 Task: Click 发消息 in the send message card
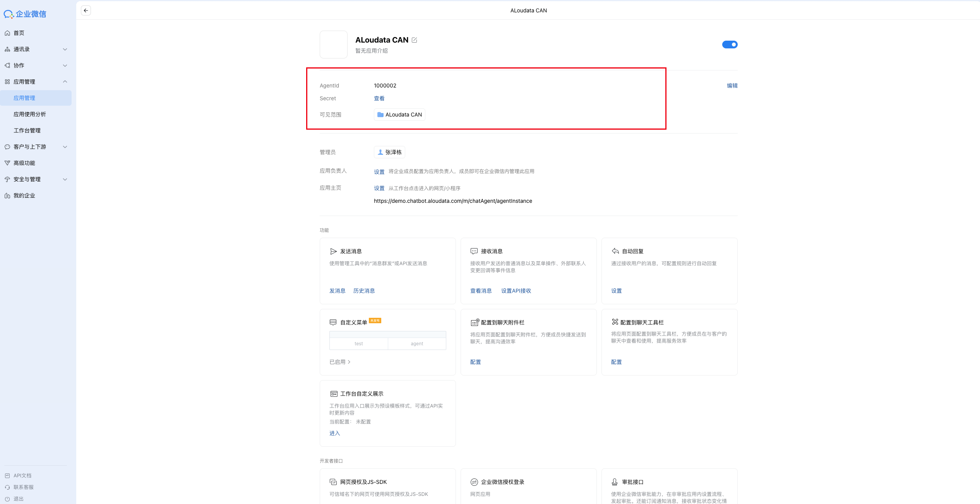pos(338,291)
